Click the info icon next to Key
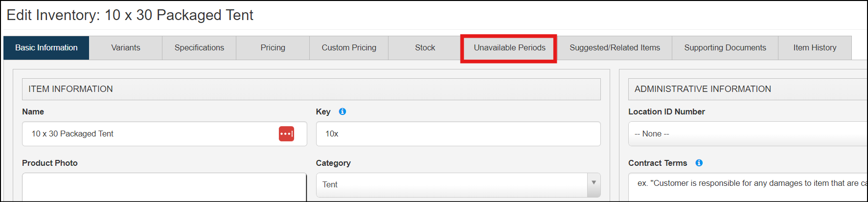The image size is (868, 202). point(343,112)
